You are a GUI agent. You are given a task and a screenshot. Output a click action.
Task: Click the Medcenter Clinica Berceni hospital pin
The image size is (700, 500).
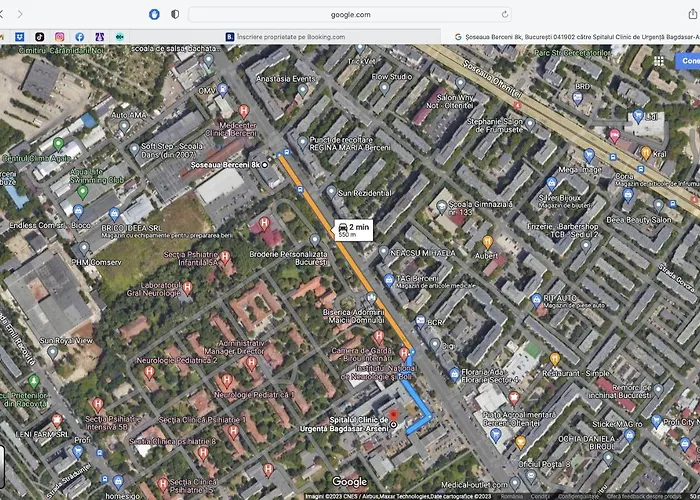[x=243, y=110]
